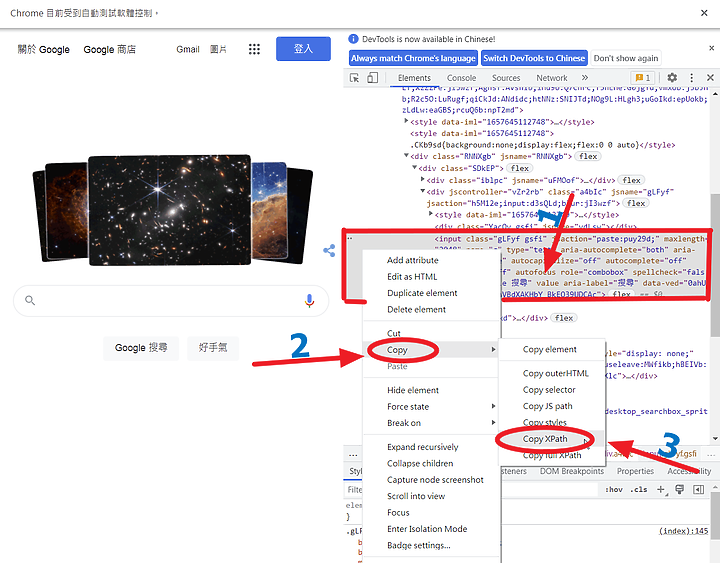Switch to the Console tab
The height and width of the screenshot is (563, 720).
[461, 78]
